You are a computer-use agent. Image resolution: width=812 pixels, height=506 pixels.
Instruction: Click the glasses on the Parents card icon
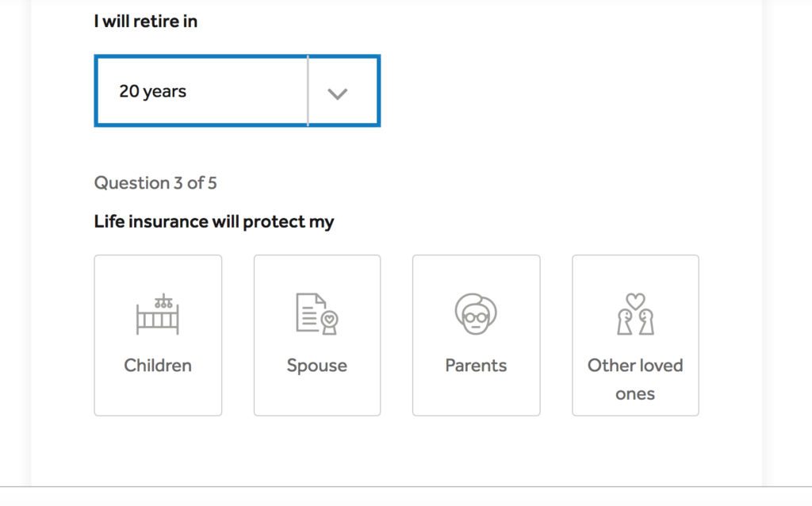click(474, 317)
